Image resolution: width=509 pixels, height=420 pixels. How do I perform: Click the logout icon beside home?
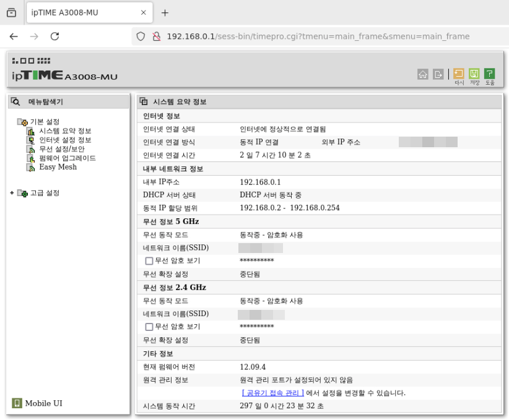tap(438, 74)
